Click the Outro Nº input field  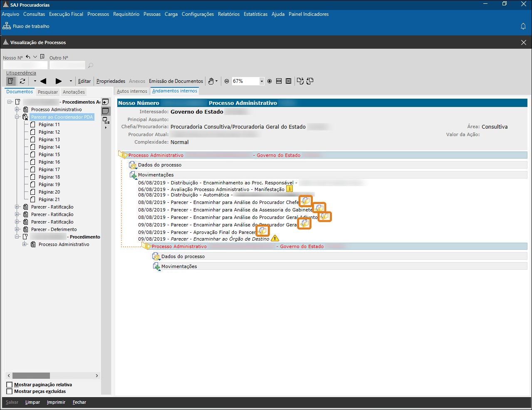pyautogui.click(x=67, y=65)
